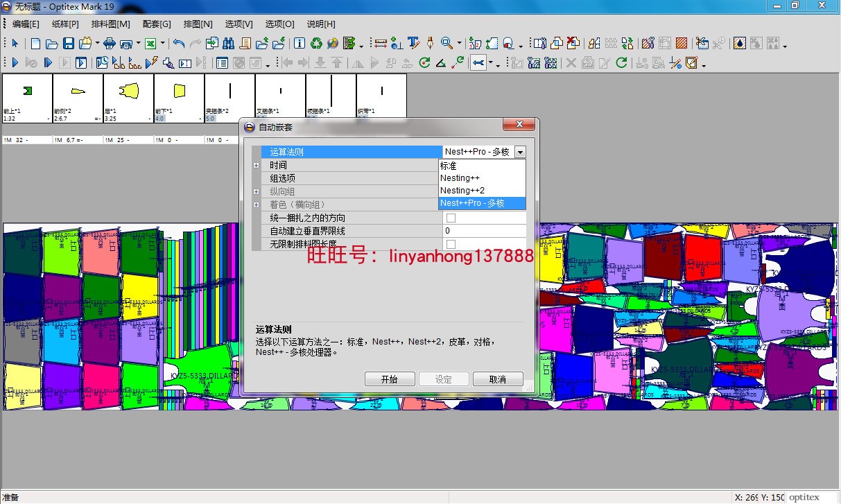Click the 自动建立垂直界限线 value field
This screenshot has height=504, width=841.
(484, 231)
